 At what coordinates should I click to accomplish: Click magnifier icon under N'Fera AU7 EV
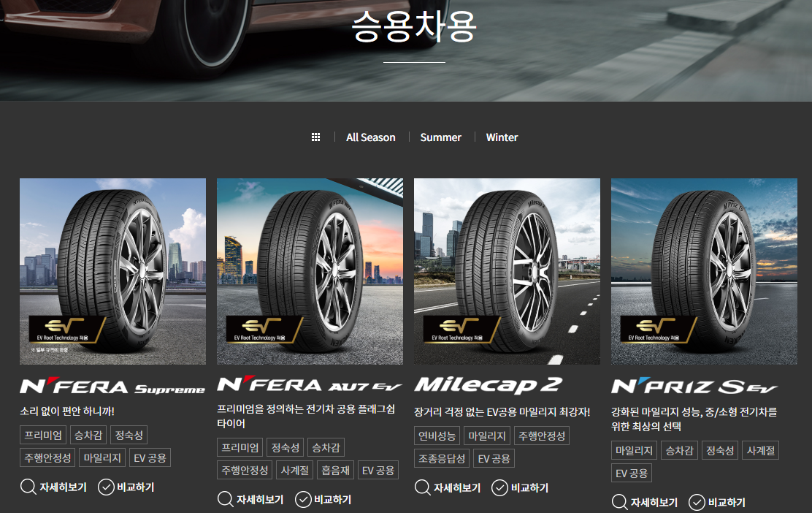coord(225,500)
